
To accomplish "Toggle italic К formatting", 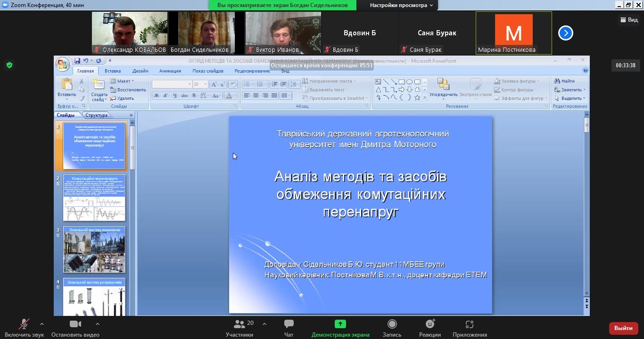I will (165, 96).
